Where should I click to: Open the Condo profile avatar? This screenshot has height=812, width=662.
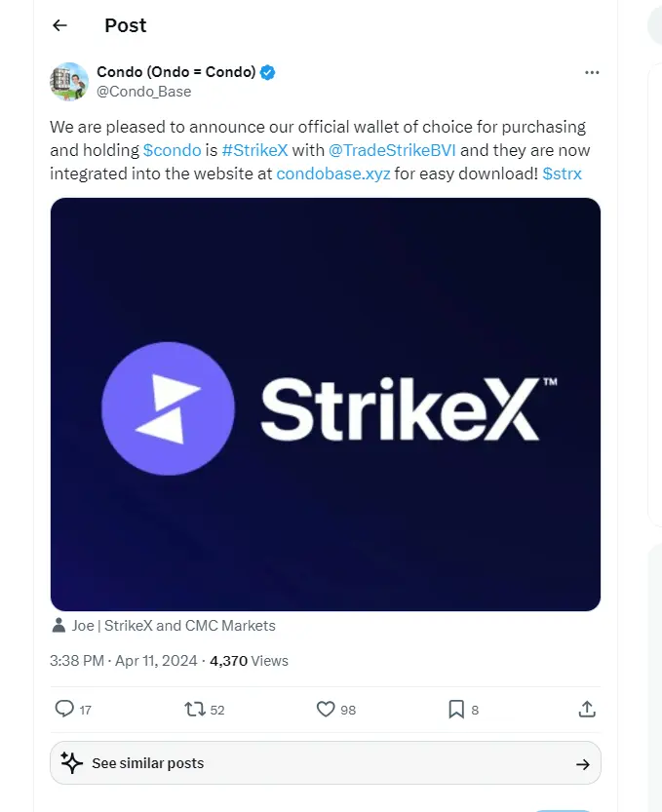(69, 82)
